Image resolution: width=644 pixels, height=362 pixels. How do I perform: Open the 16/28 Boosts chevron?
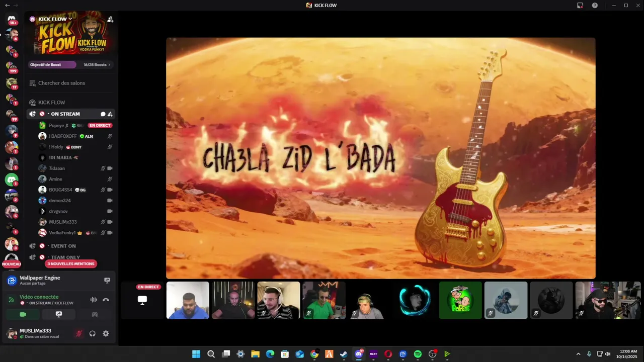tap(109, 64)
